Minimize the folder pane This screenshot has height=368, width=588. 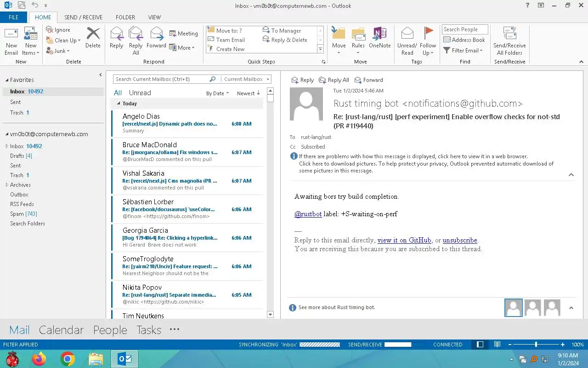click(101, 75)
